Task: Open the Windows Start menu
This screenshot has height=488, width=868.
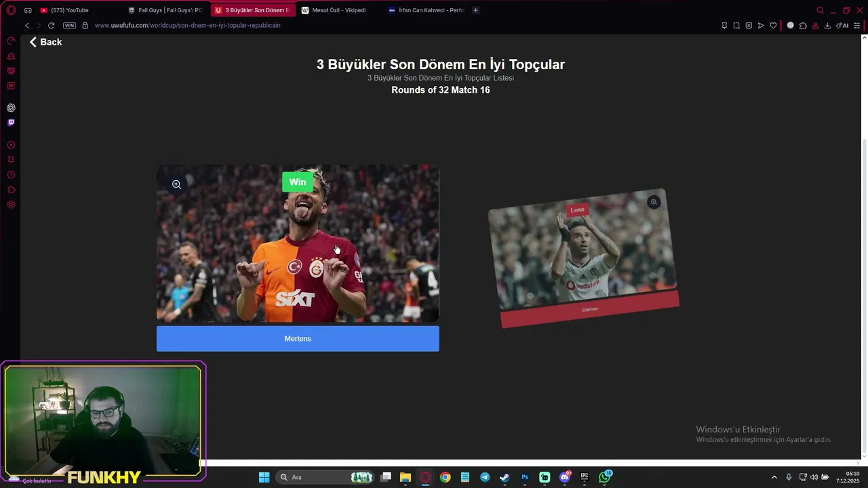Action: point(264,477)
